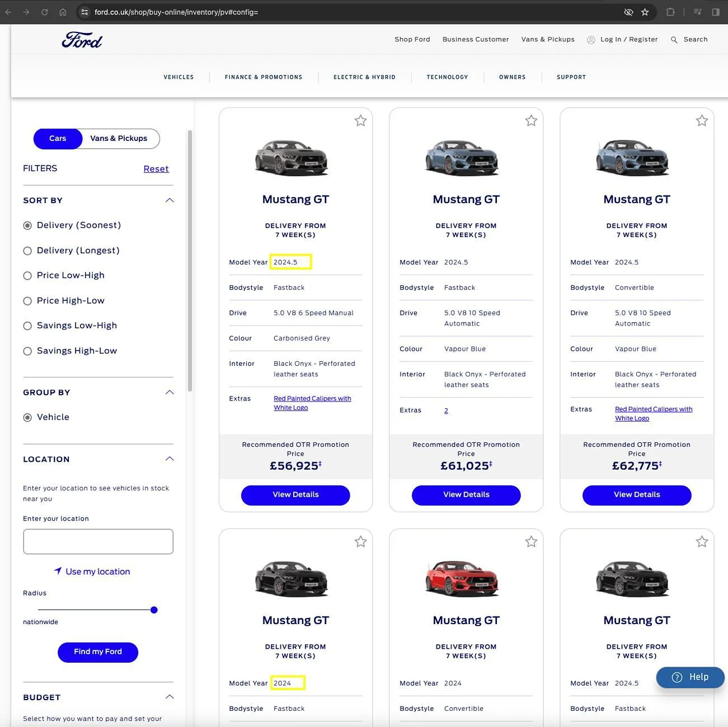
Task: Open the browser extensions puzzle icon
Action: [x=670, y=12]
